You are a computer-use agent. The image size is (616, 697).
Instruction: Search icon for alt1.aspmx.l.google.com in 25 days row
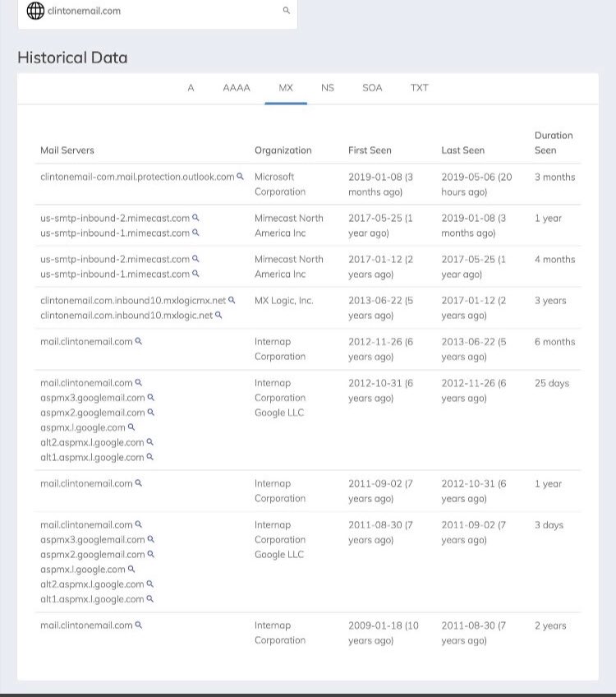tap(150, 457)
